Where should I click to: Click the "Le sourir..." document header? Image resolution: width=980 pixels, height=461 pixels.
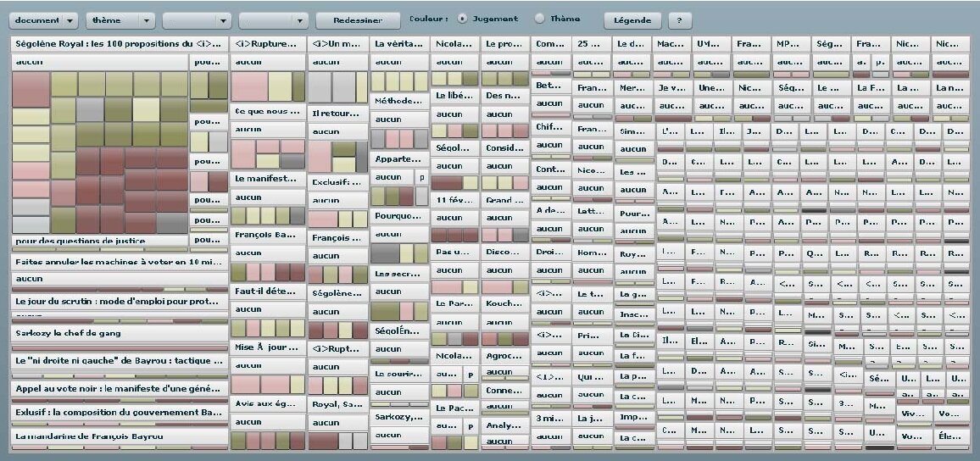coord(399,375)
